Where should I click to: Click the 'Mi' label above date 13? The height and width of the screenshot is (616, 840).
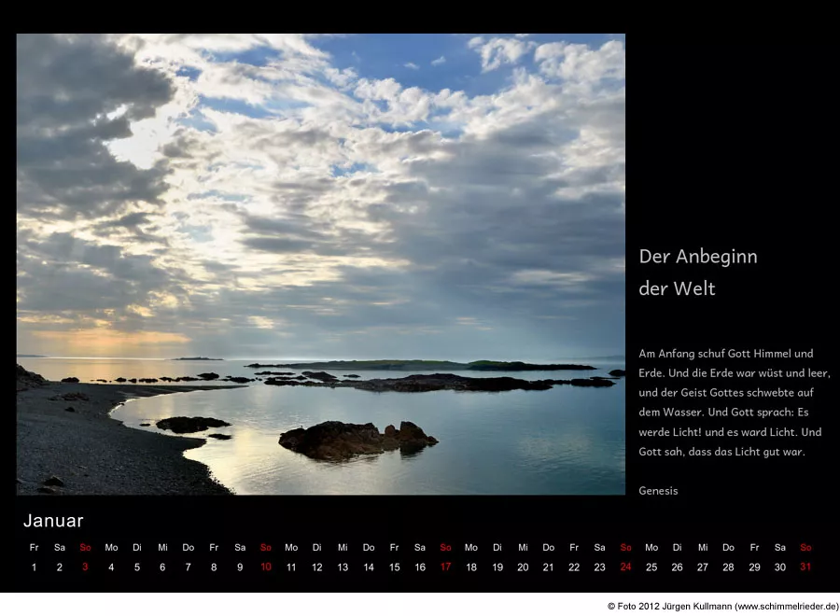tap(343, 548)
